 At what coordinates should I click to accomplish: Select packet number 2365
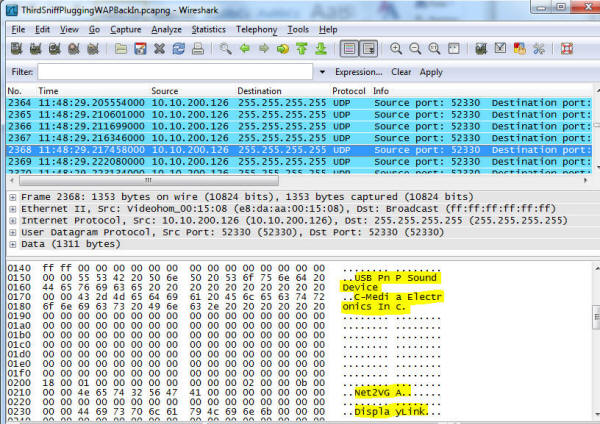pyautogui.click(x=299, y=114)
